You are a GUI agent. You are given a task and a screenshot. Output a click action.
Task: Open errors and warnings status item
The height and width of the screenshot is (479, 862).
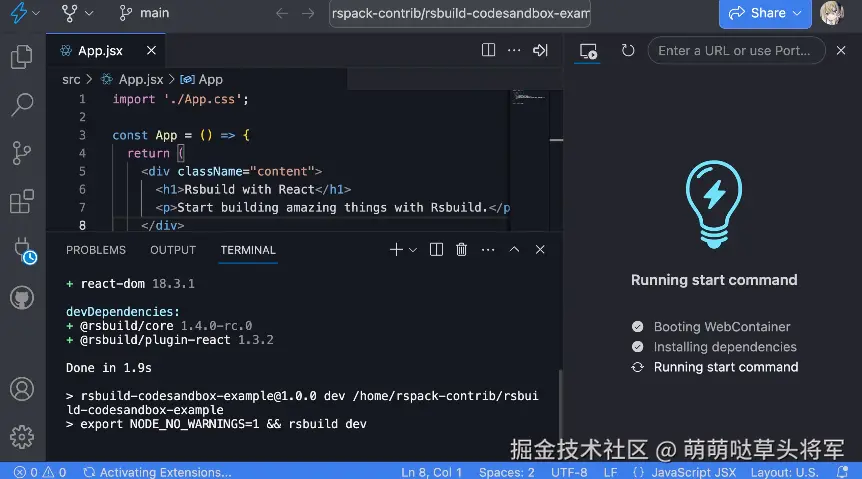[40, 472]
